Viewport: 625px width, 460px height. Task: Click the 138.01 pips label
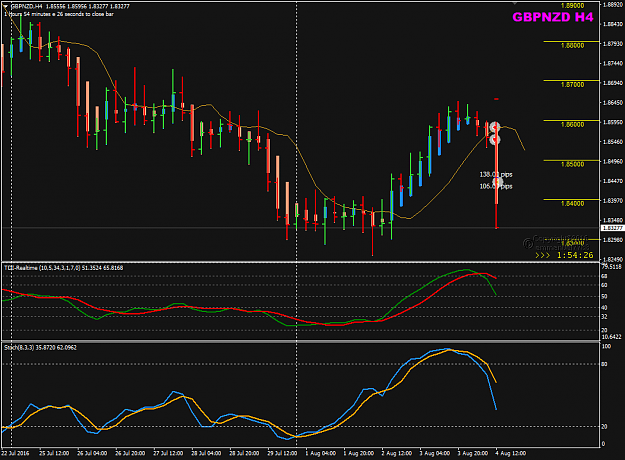point(495,175)
